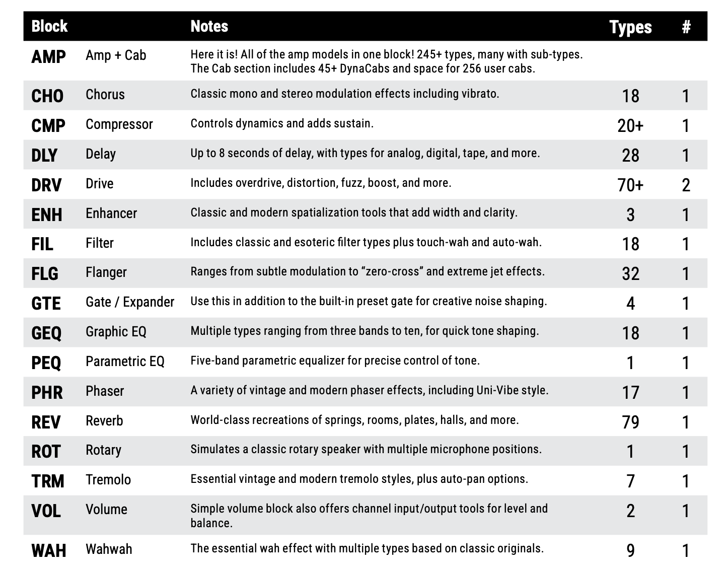Image resolution: width=728 pixels, height=572 pixels.
Task: Select the WAH block abbreviation
Action: (49, 550)
